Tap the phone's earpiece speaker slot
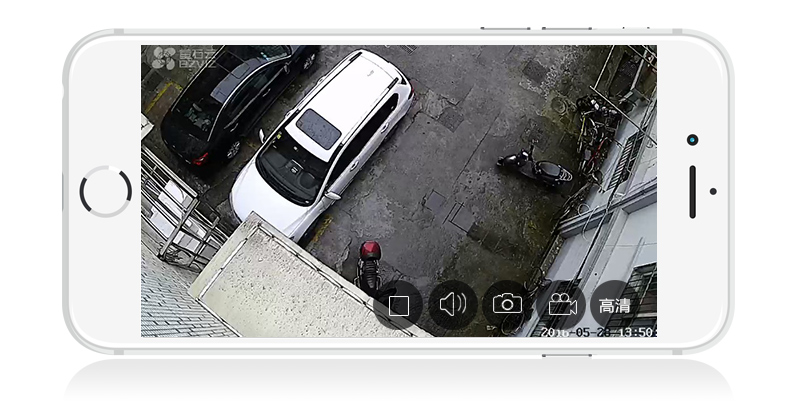The height and width of the screenshot is (416, 790). tap(692, 191)
